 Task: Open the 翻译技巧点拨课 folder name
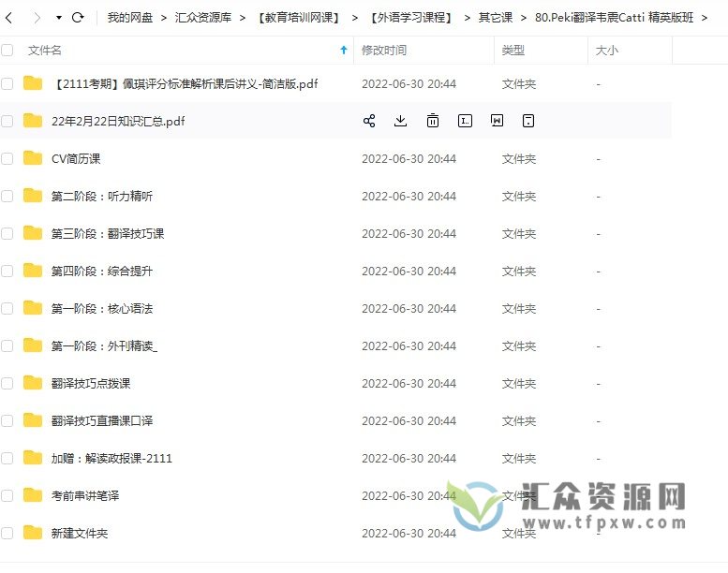click(x=91, y=383)
